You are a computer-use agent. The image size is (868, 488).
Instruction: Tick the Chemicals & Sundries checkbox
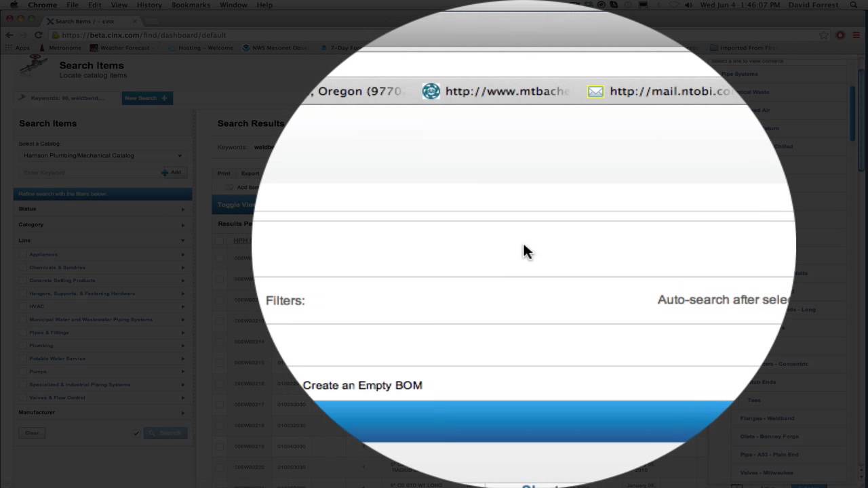[x=22, y=267]
